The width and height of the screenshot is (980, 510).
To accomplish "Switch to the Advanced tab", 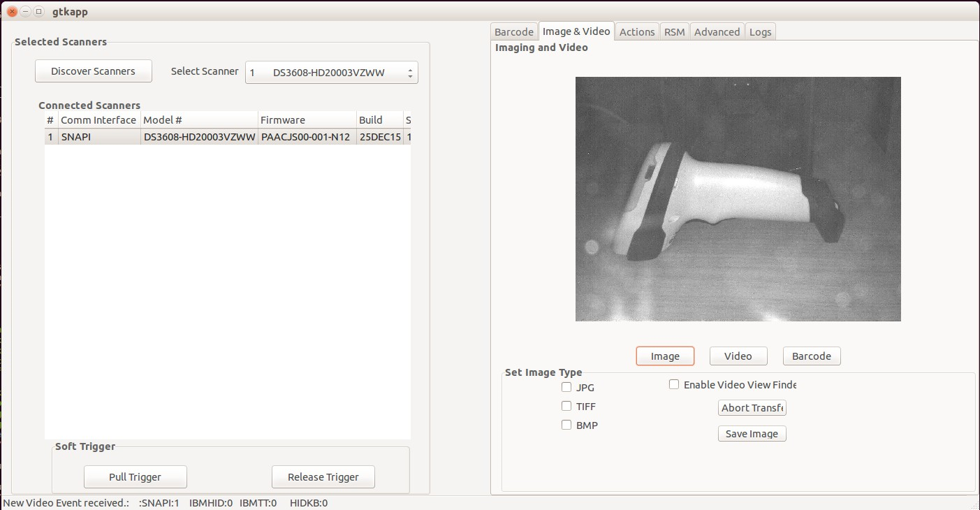I will 717,32.
